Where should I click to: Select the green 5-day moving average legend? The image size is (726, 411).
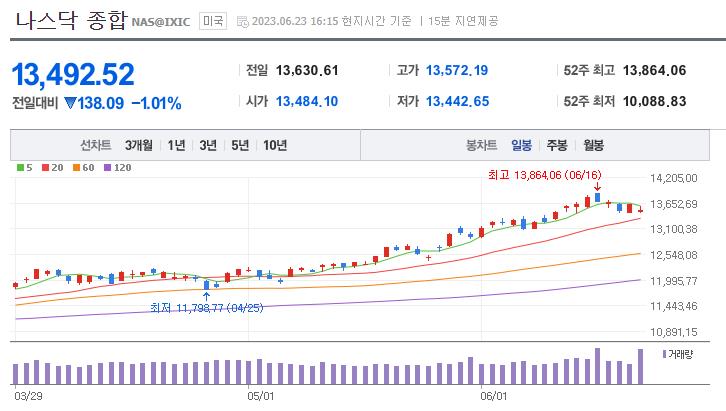click(x=25, y=167)
